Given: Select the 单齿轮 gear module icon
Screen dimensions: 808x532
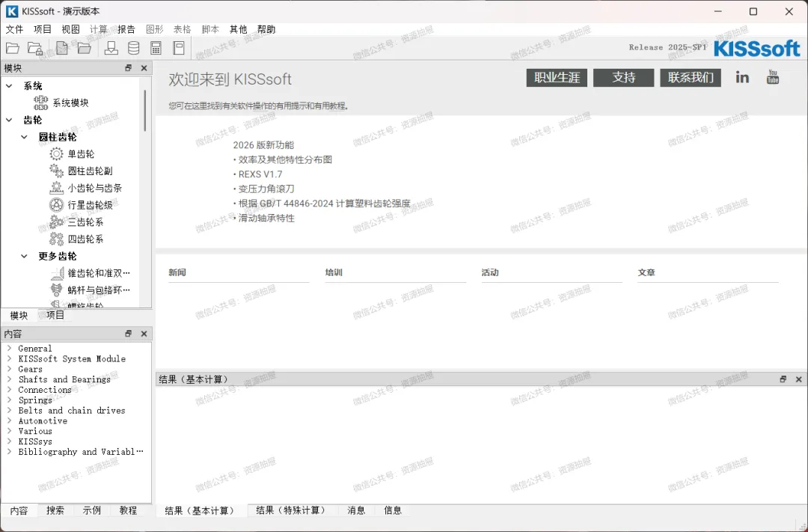Looking at the screenshot, I should point(56,153).
